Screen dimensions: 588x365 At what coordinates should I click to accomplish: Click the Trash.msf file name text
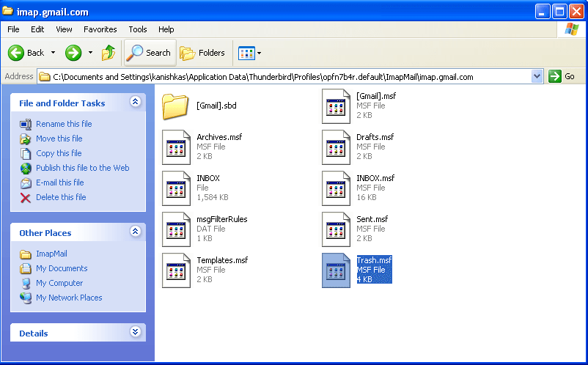point(374,260)
